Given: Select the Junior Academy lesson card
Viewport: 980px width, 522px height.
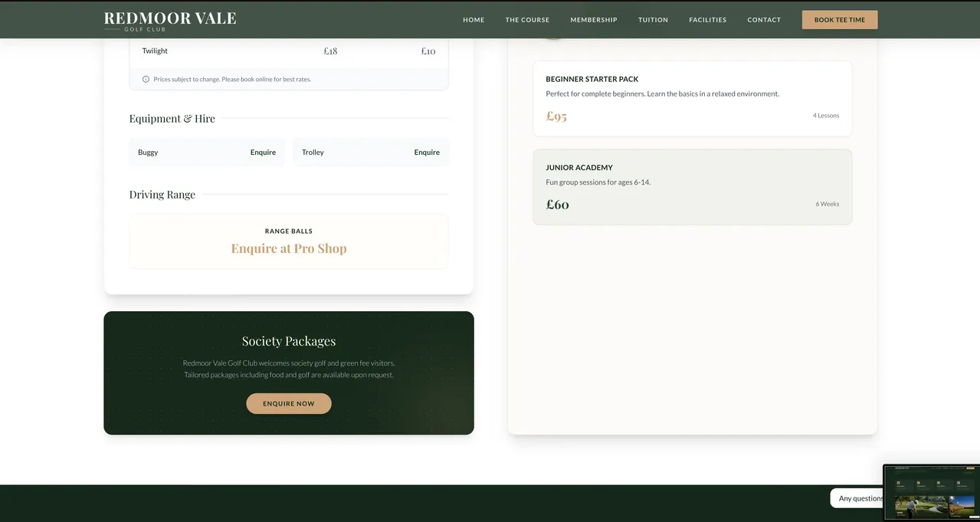Looking at the screenshot, I should pyautogui.click(x=692, y=186).
